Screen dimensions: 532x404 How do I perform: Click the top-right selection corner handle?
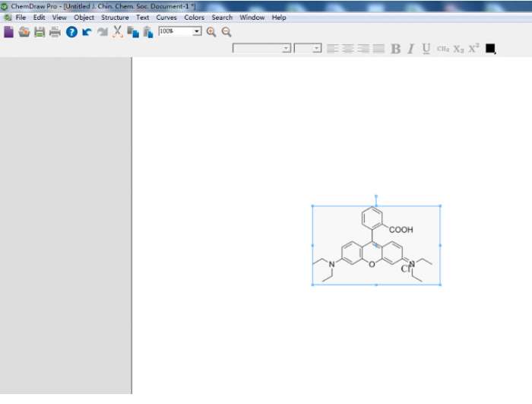pyautogui.click(x=440, y=206)
